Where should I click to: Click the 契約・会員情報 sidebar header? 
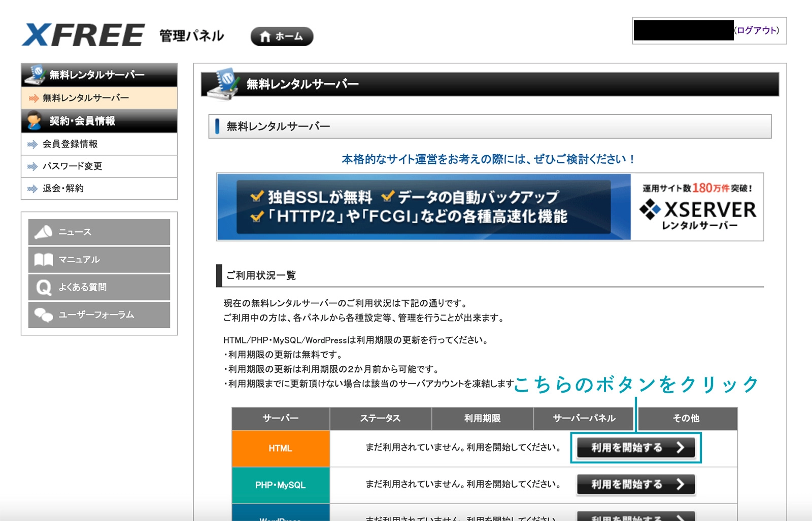point(99,121)
